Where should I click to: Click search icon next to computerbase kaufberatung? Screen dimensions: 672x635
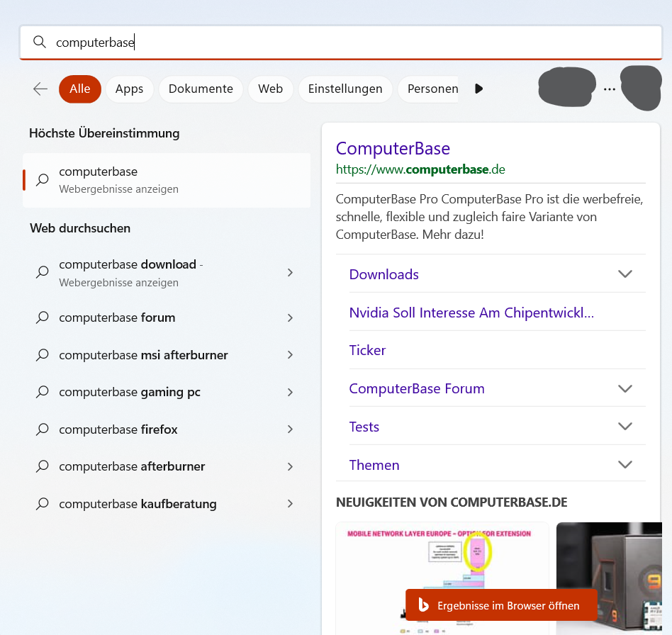click(42, 504)
